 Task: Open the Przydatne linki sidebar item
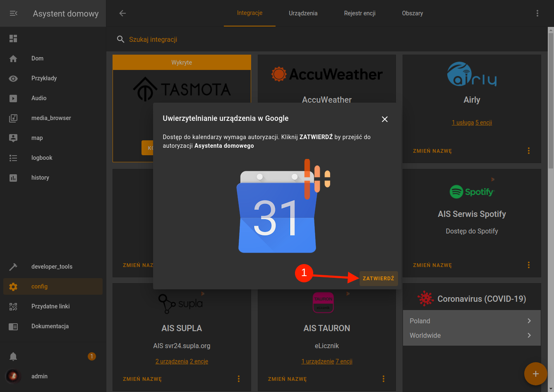[x=53, y=306]
